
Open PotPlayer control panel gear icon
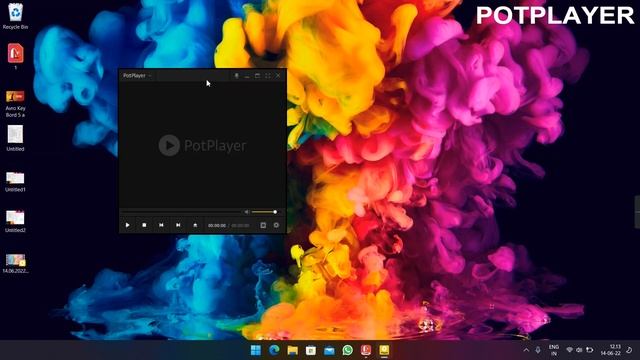(x=276, y=225)
